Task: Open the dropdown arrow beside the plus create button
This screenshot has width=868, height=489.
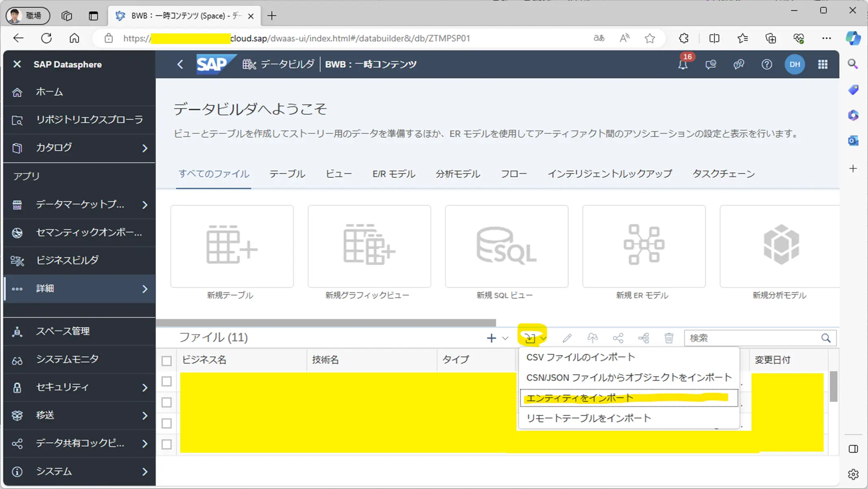Action: [505, 338]
